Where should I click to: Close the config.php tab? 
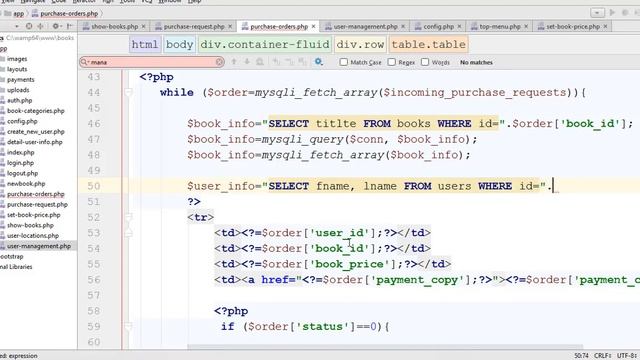[460, 26]
